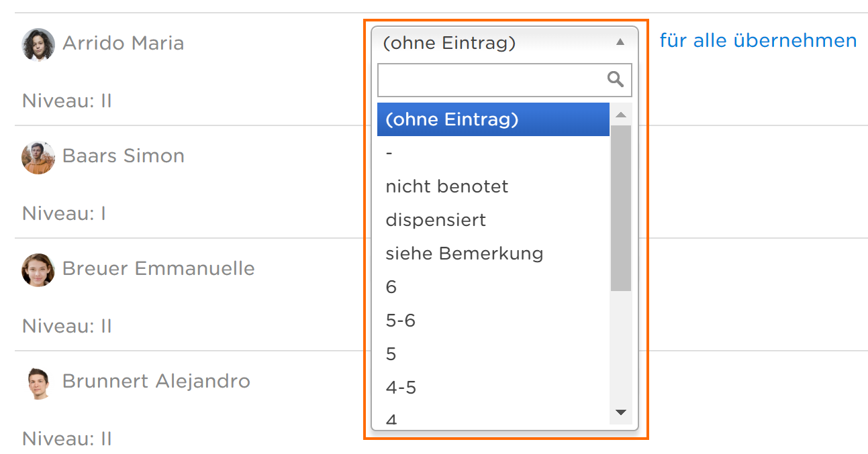The width and height of the screenshot is (868, 454).
Task: Open the Arrido Maria student name
Action: tap(123, 44)
